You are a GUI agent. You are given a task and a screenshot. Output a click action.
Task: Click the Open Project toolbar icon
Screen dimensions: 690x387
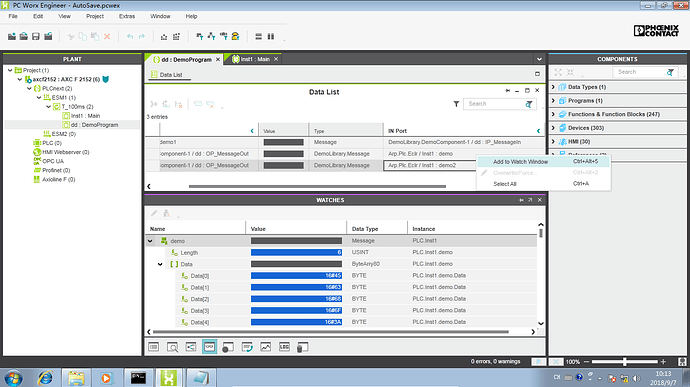pos(24,37)
